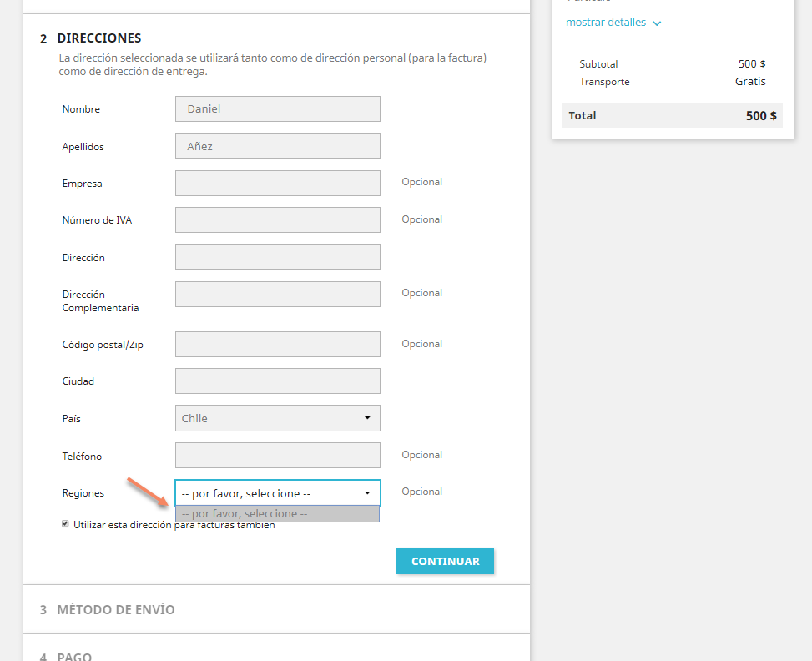812x661 pixels.
Task: Focus the Código postal/Zip input field
Action: 278,345
